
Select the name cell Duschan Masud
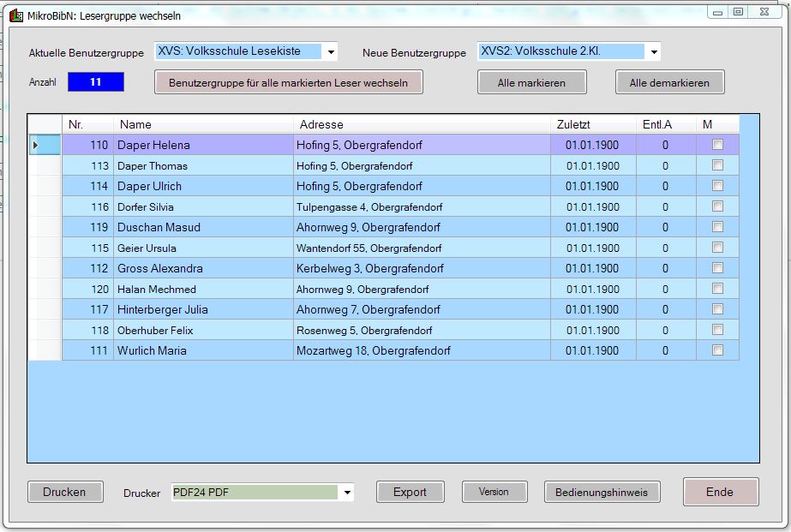203,227
